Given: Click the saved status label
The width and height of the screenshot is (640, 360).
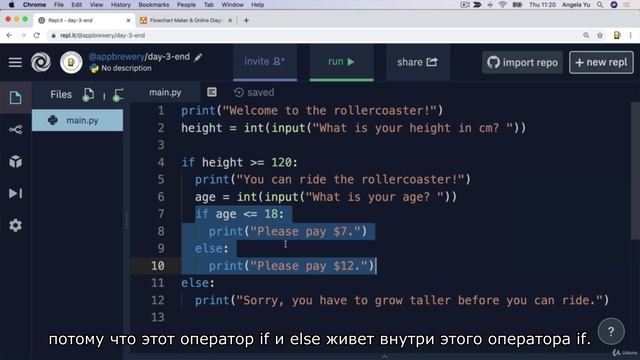Looking at the screenshot, I should [x=260, y=93].
